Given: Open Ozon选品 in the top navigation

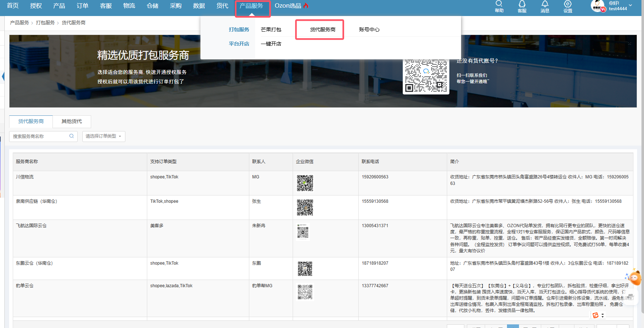Looking at the screenshot, I should tap(288, 6).
